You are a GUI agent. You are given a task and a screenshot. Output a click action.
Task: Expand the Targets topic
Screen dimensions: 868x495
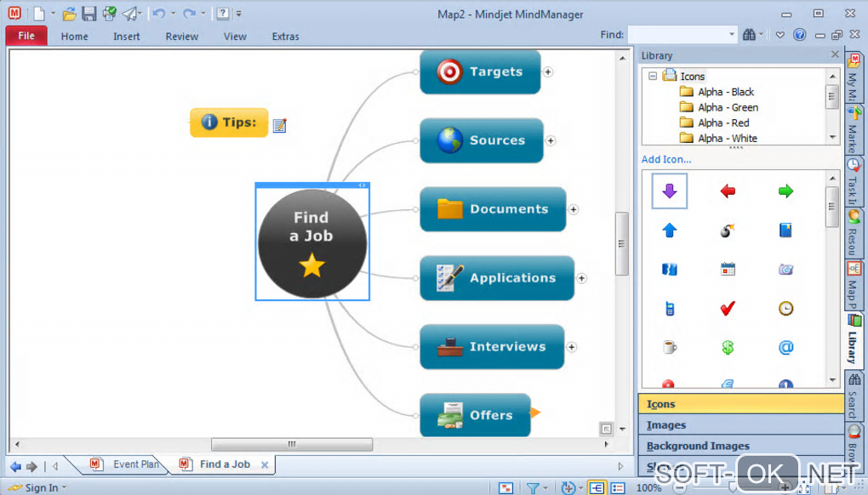547,72
